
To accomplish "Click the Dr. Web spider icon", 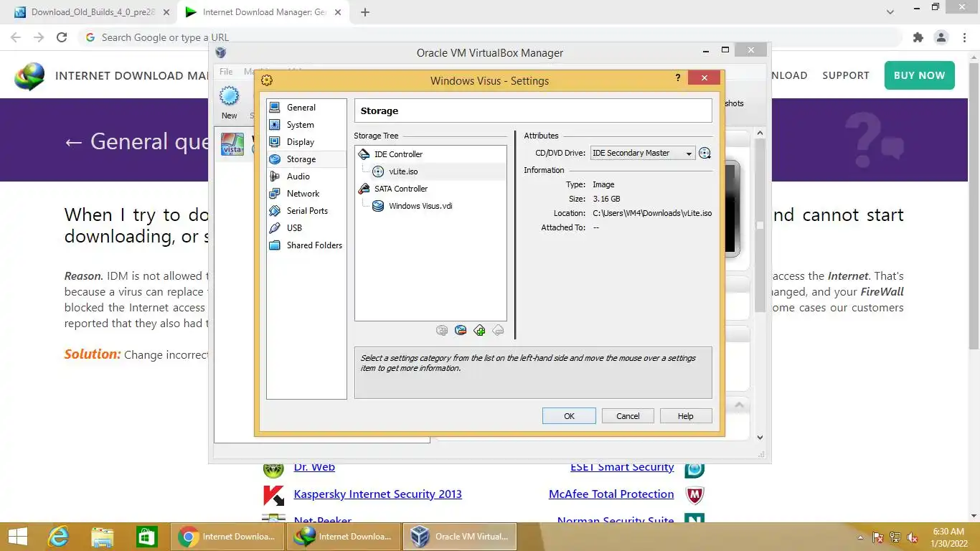I will pos(273,469).
